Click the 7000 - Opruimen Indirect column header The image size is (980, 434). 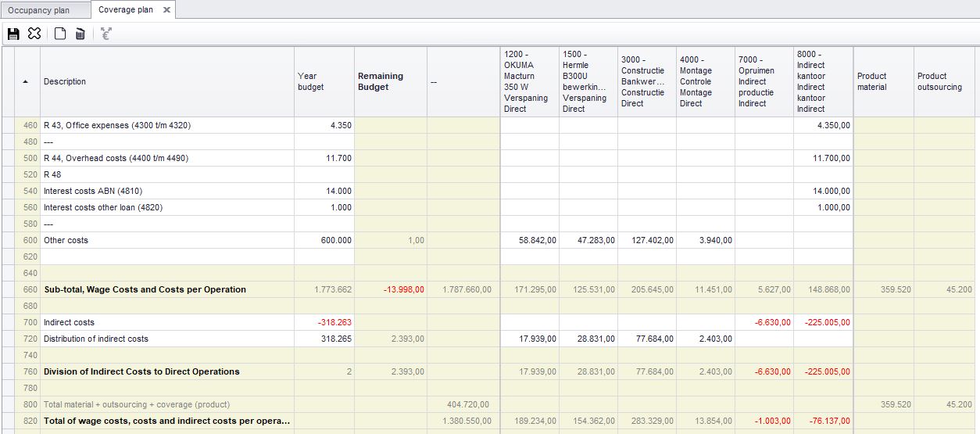(x=764, y=81)
